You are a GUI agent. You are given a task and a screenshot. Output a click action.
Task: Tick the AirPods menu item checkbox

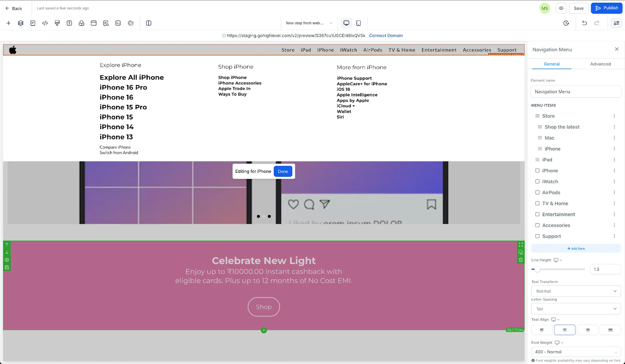click(537, 192)
